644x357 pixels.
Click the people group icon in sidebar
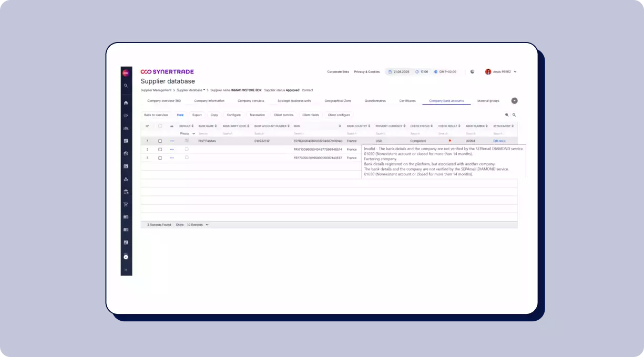click(x=126, y=128)
